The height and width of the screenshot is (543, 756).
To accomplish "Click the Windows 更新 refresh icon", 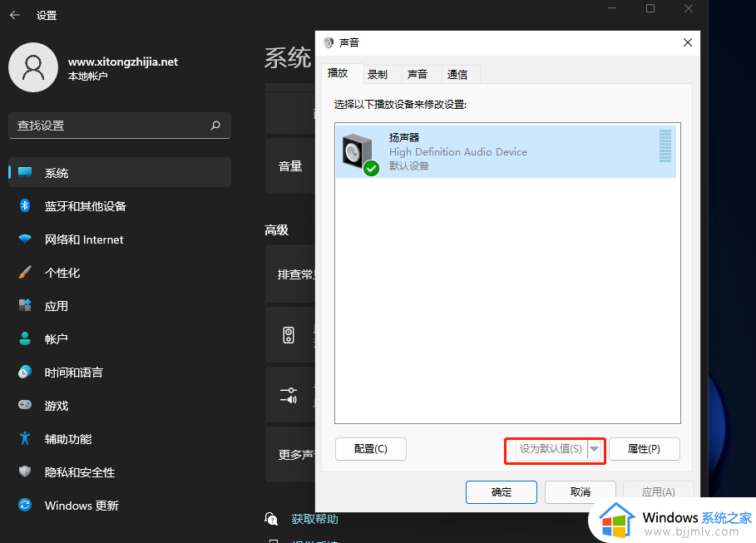I will pos(25,505).
